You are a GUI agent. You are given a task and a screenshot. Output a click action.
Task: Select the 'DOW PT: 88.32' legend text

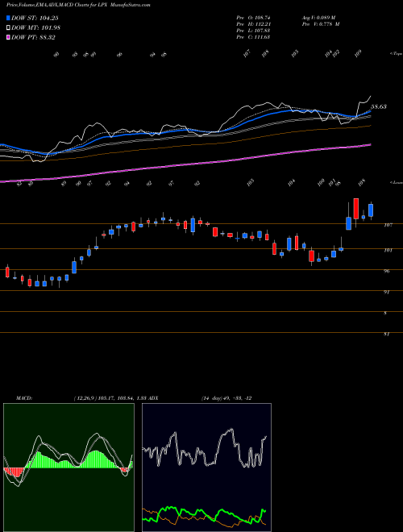click(x=33, y=37)
